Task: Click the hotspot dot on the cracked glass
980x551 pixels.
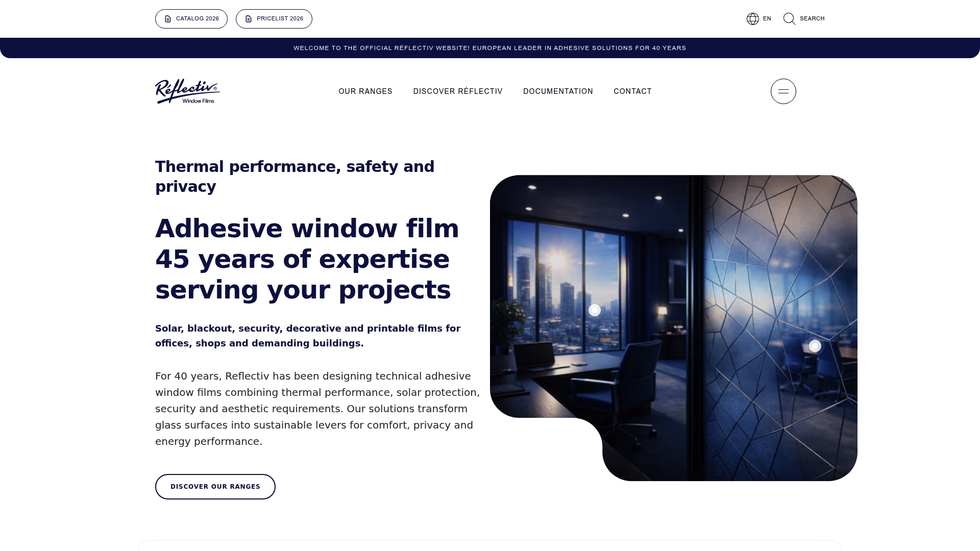Action: (x=815, y=346)
